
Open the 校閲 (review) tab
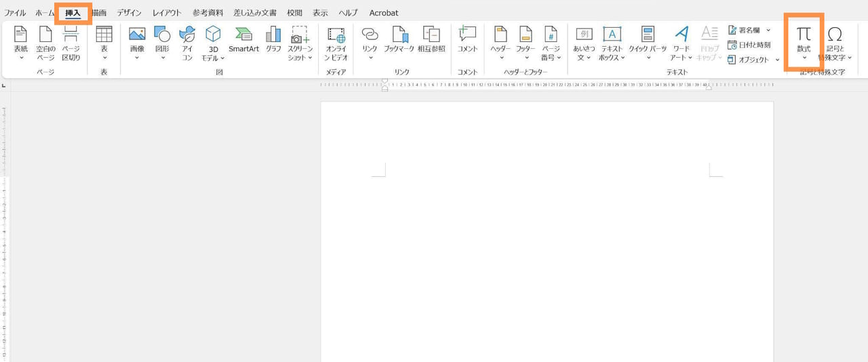[294, 13]
